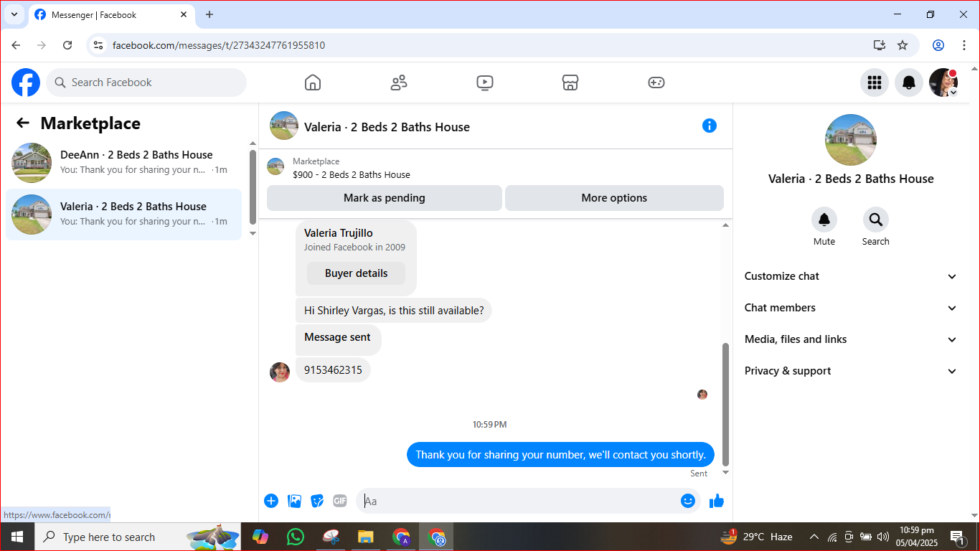Open the Marketplace storefront icon
Screen dimensions: 980x551
click(570, 83)
